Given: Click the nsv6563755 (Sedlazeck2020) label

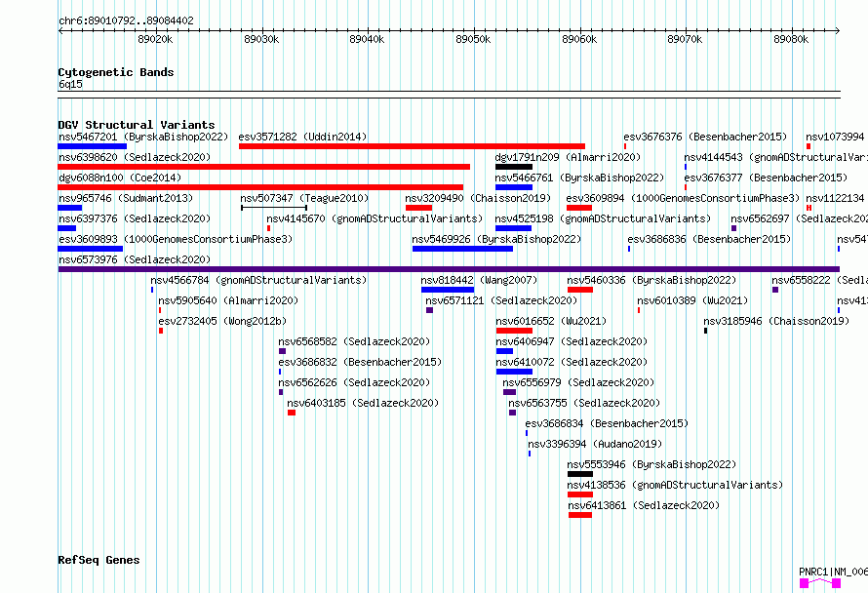Looking at the screenshot, I should (584, 403).
